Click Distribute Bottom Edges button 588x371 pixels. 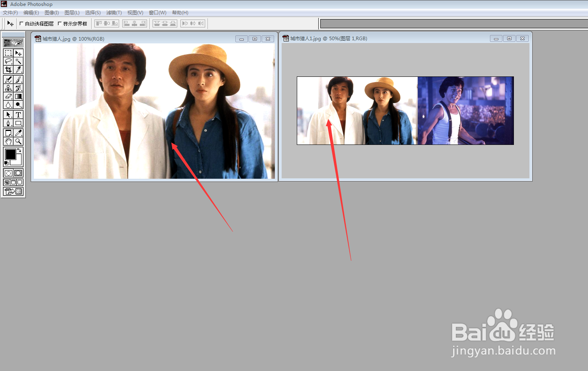pos(173,23)
